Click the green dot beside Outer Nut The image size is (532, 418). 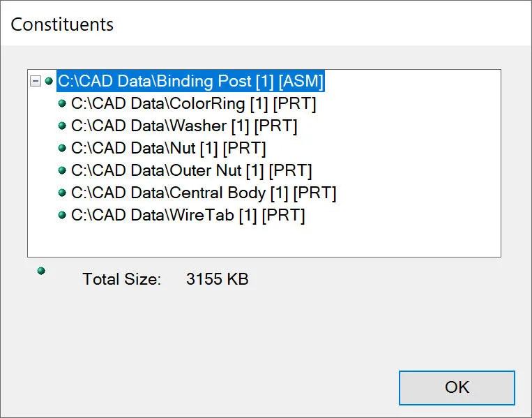(x=62, y=170)
